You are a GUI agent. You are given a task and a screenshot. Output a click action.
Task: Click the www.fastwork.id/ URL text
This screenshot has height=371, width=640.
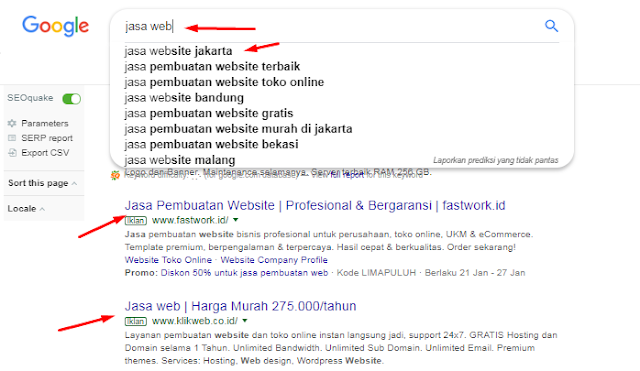[x=190, y=220]
